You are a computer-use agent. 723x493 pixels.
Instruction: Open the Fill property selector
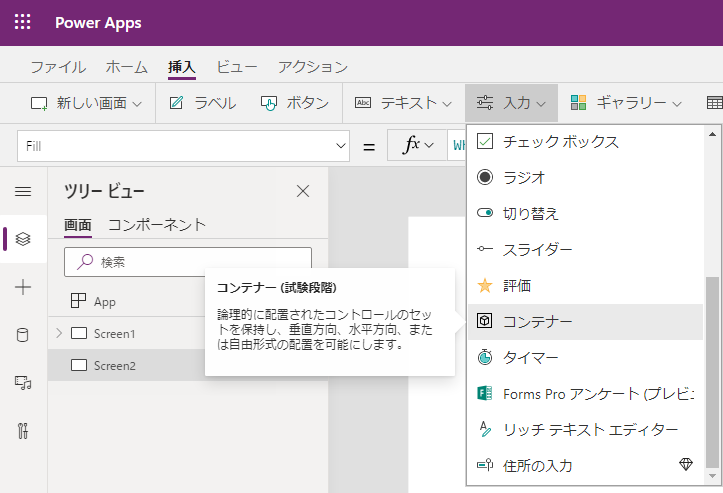tap(183, 146)
